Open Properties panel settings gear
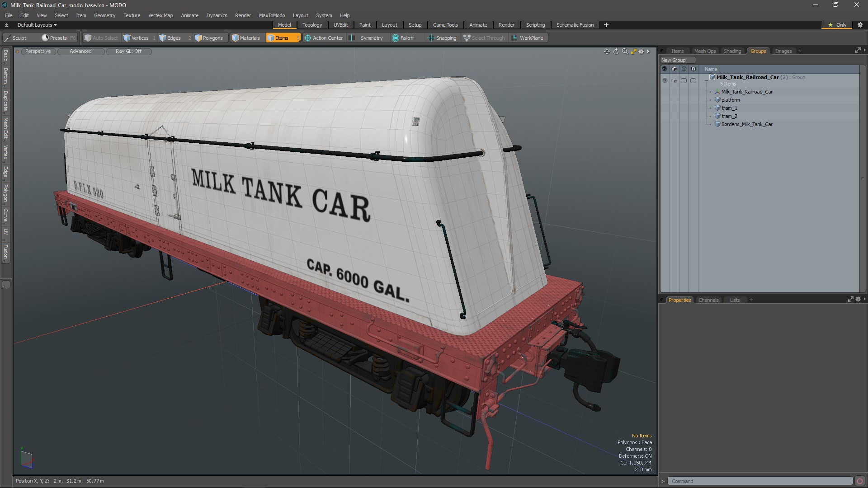This screenshot has height=488, width=868. [858, 300]
